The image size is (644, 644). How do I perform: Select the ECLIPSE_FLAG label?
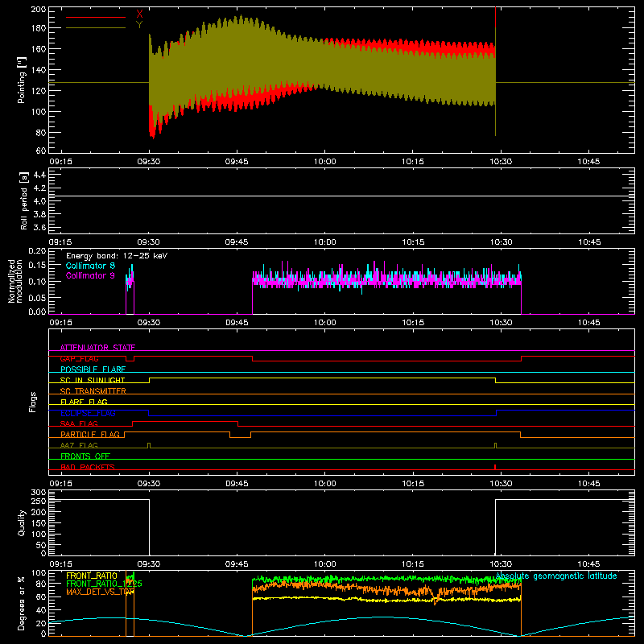coord(88,413)
